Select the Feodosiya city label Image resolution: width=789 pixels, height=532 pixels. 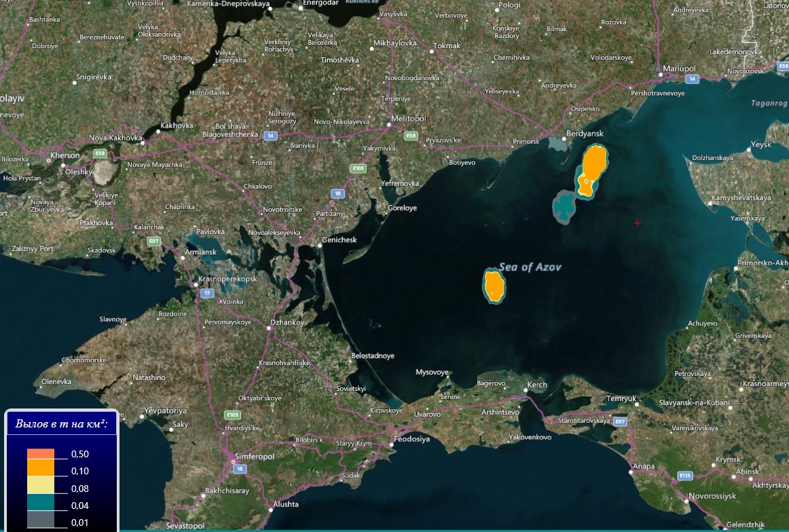[x=411, y=439]
